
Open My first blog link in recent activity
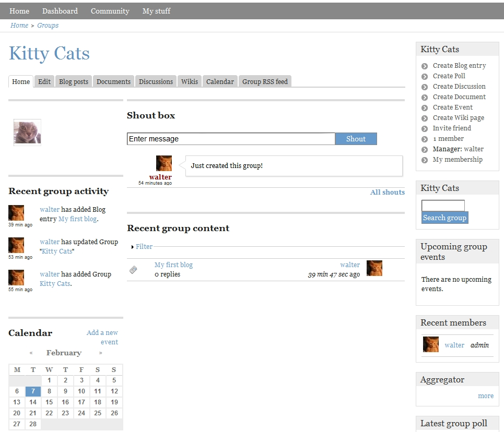pos(77,219)
